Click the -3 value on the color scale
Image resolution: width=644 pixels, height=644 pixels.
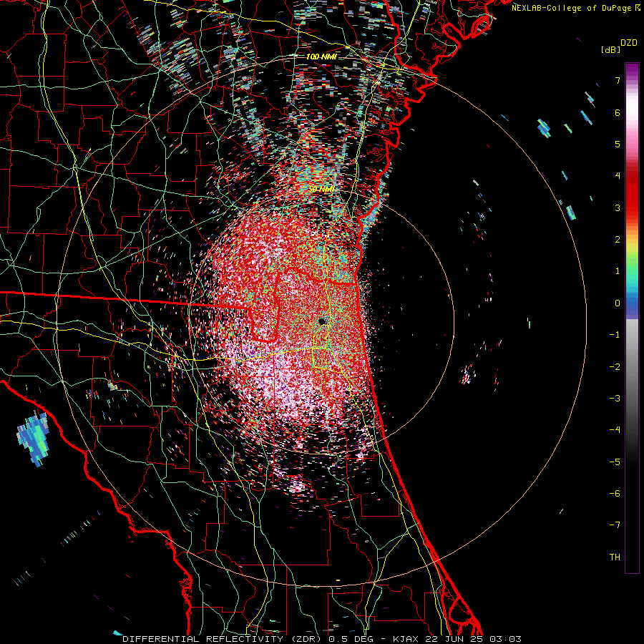[615, 399]
